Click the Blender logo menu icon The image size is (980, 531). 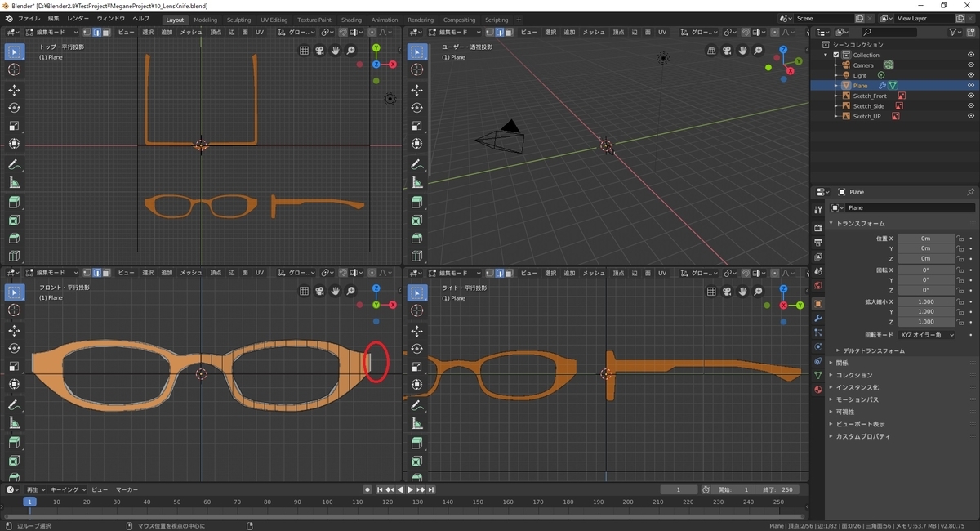7,19
